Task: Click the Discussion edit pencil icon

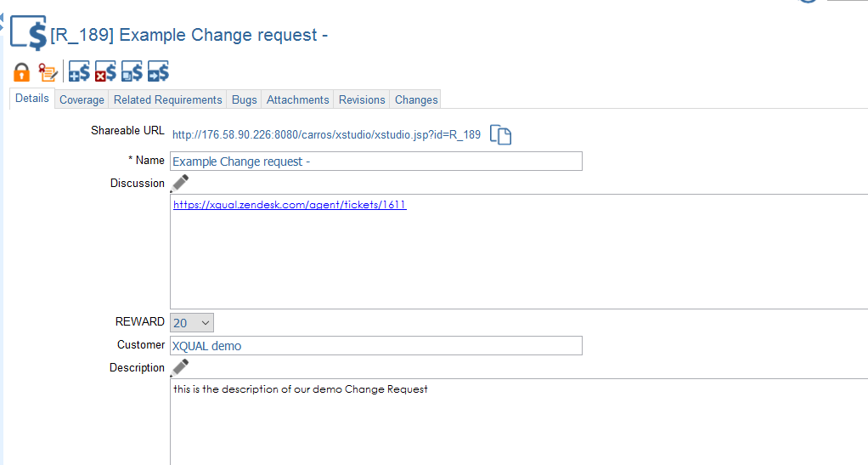Action: click(x=180, y=183)
